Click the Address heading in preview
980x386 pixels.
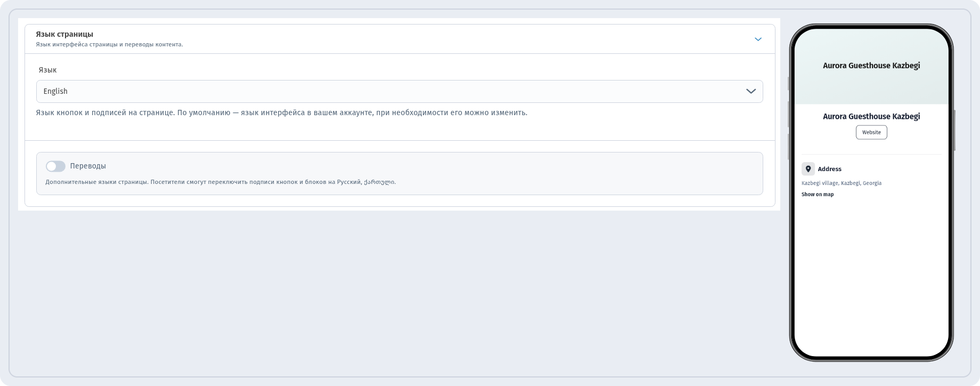coord(830,169)
